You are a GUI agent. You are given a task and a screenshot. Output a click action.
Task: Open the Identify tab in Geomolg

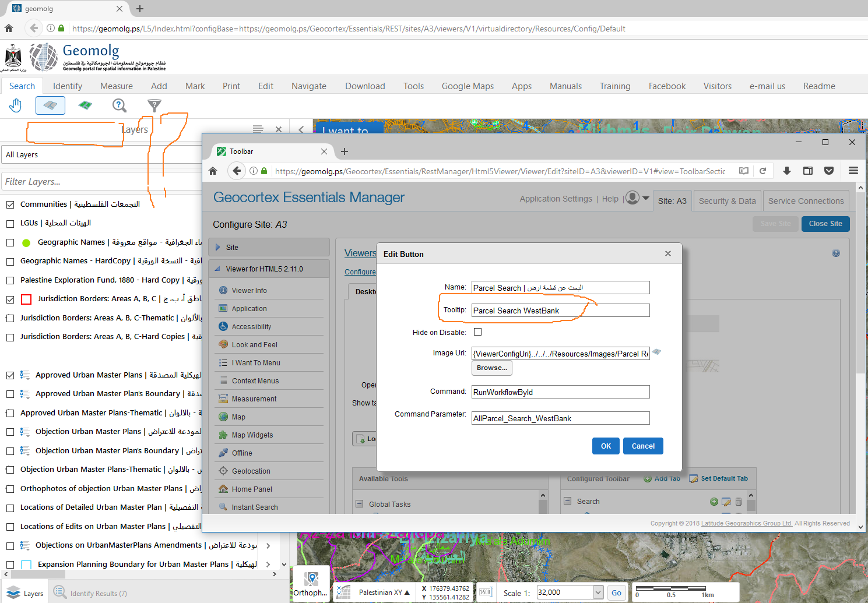(x=68, y=86)
